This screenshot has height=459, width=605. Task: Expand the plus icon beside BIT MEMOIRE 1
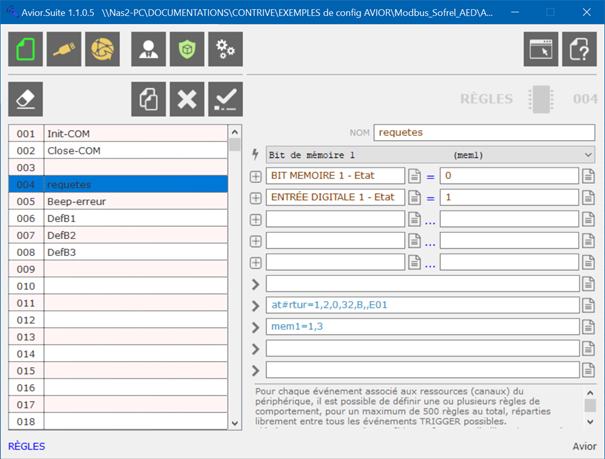point(256,176)
